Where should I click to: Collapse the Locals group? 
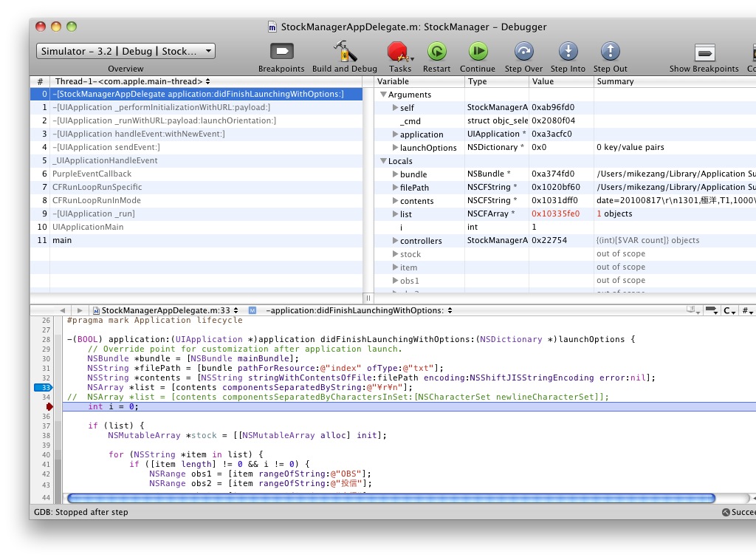pos(383,160)
